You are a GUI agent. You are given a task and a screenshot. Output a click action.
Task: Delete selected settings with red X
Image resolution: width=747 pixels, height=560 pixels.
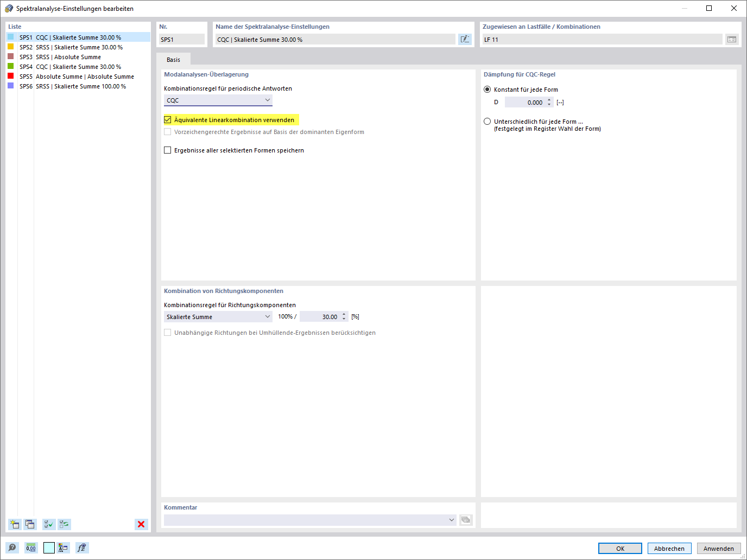click(x=141, y=524)
